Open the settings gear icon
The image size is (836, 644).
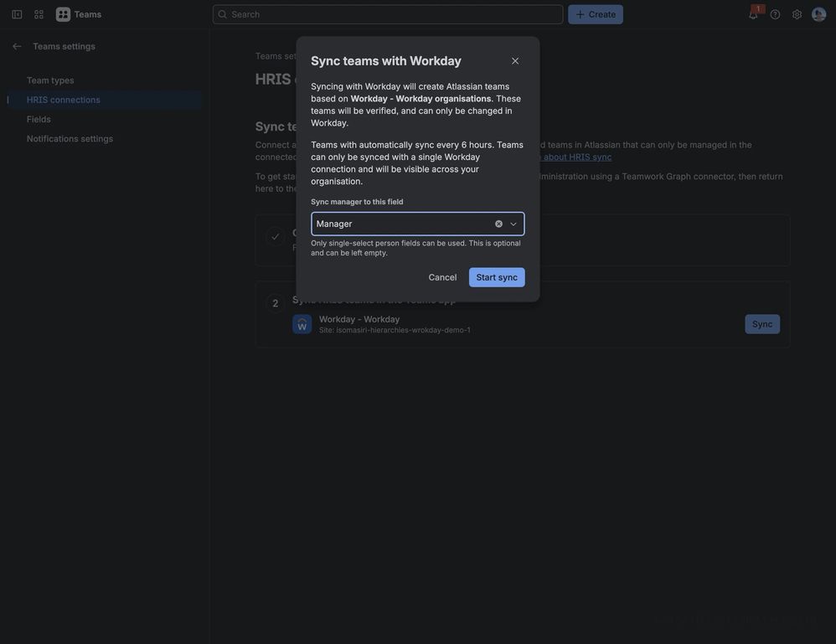[x=797, y=14]
